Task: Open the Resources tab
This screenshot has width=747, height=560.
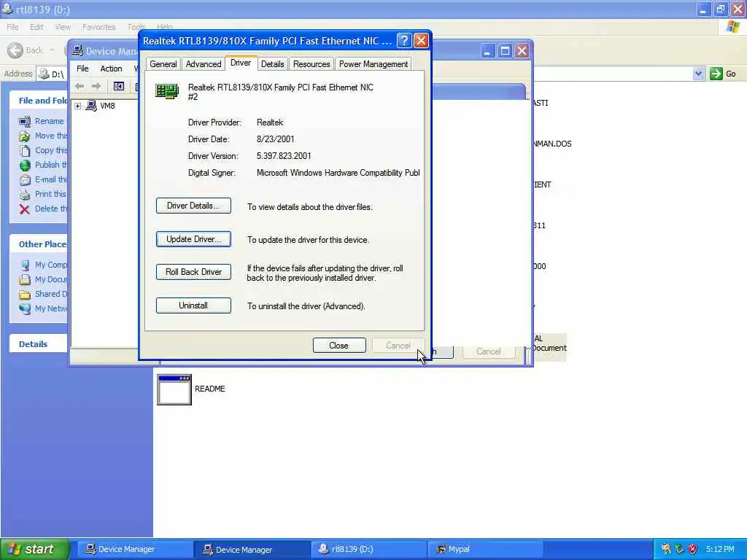Action: 311,64
